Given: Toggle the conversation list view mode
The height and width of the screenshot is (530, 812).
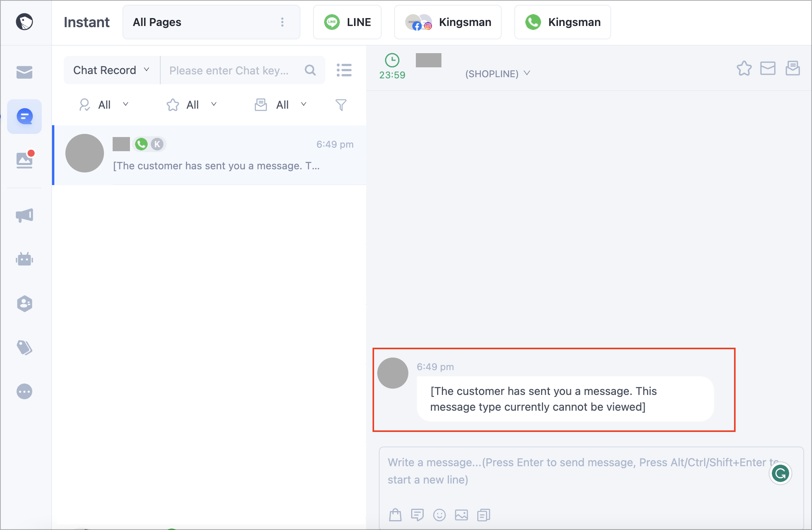Looking at the screenshot, I should [344, 70].
